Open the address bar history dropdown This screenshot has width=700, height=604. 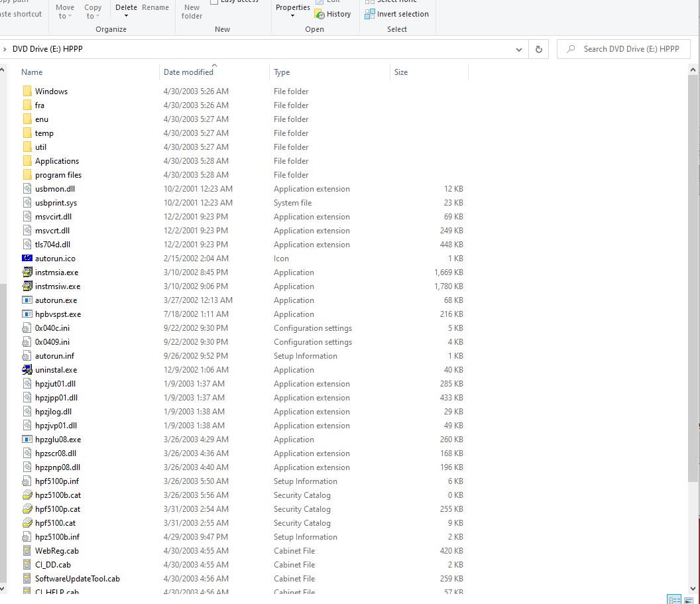point(519,49)
